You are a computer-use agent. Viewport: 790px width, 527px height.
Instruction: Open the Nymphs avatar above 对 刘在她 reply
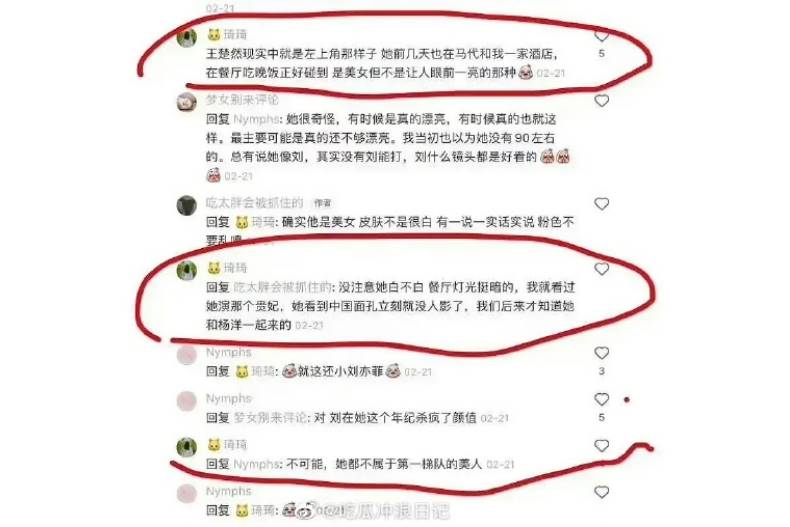(186, 401)
